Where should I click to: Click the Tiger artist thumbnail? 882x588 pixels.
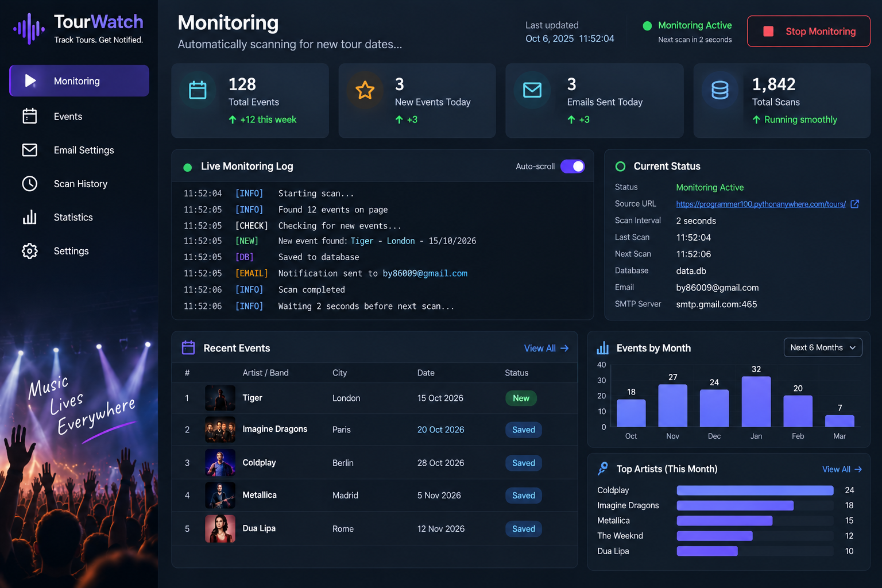(x=220, y=398)
